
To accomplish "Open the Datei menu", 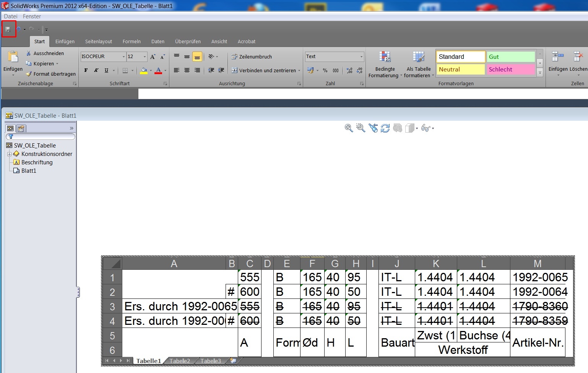I will 10,16.
